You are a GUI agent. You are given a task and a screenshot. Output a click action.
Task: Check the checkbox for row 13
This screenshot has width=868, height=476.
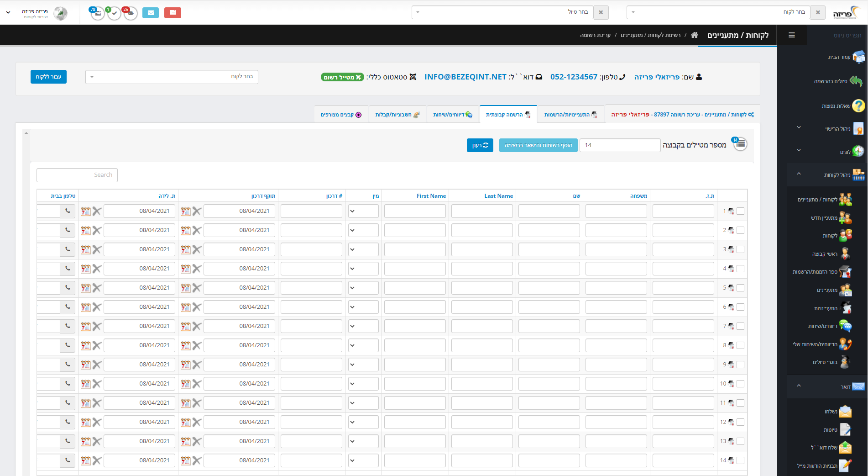[740, 441]
